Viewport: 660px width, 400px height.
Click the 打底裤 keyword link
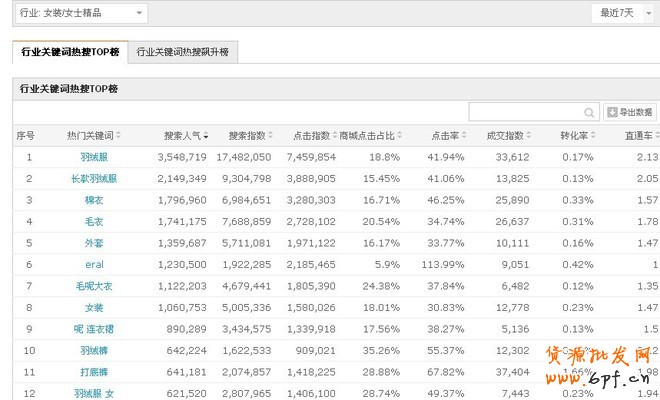pos(94,371)
